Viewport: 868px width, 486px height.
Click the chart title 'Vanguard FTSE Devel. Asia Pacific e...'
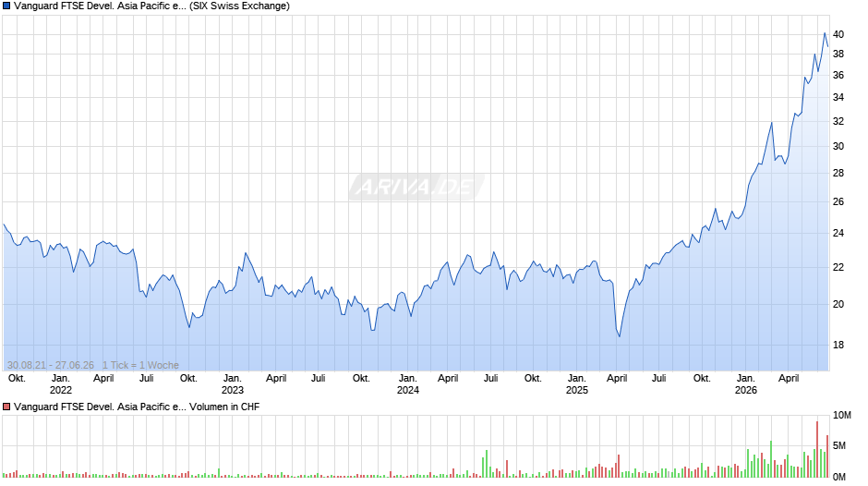pyautogui.click(x=100, y=6)
